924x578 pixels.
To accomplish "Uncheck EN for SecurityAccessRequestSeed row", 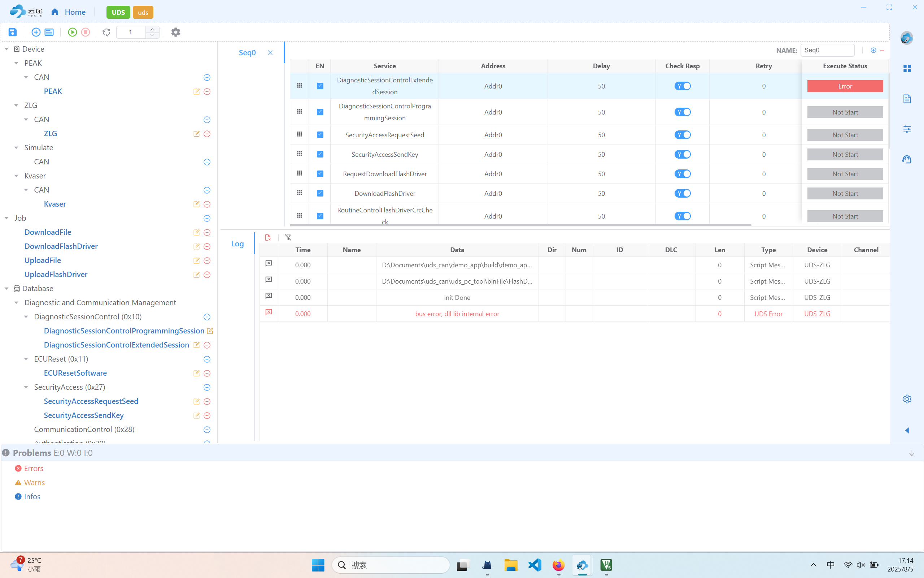I will (x=320, y=135).
